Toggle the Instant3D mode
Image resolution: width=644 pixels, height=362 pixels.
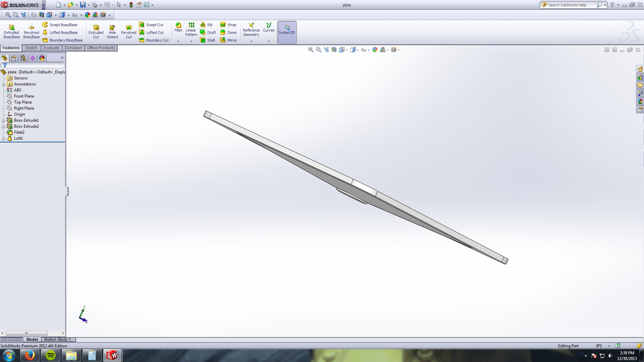[x=287, y=32]
